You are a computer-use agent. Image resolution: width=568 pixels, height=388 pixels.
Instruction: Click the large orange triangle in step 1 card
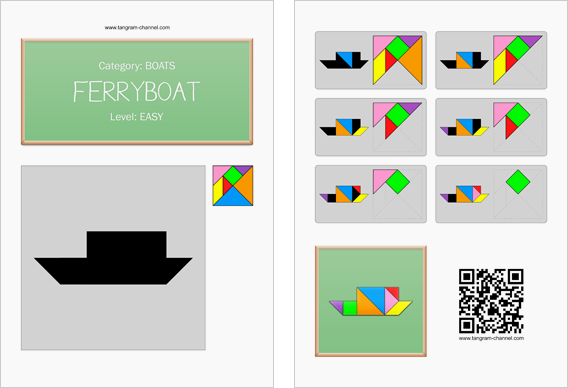point(414,60)
